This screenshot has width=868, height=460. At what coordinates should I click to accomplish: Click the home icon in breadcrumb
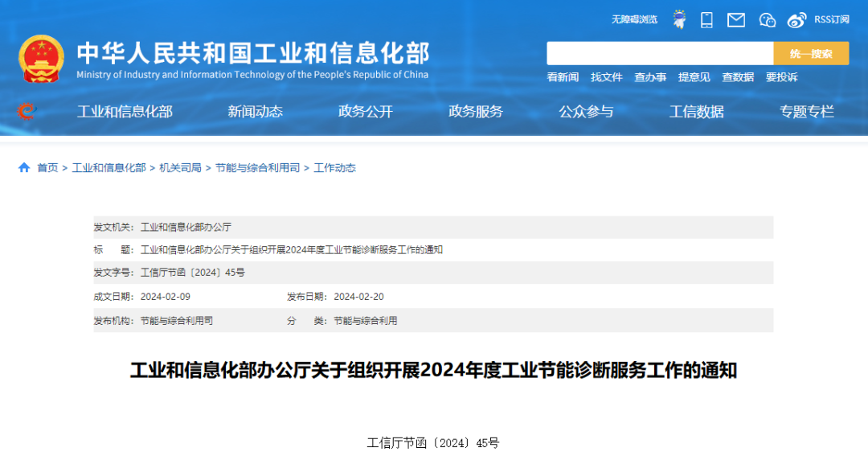[x=24, y=167]
